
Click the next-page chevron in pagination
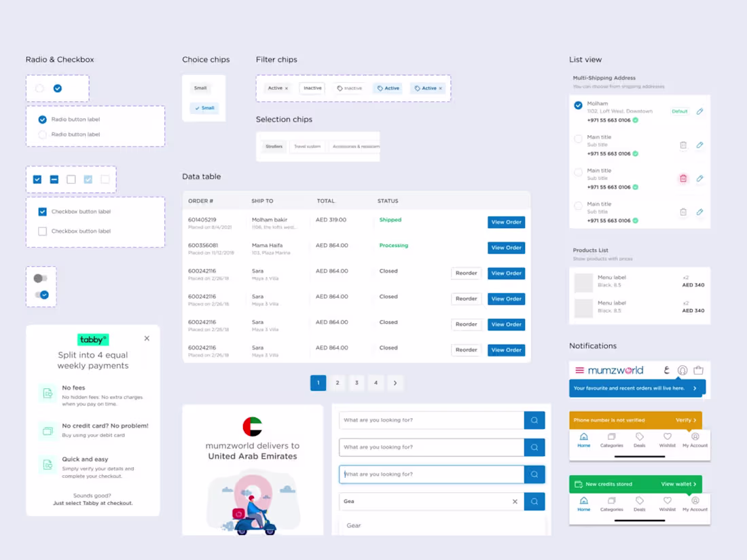pyautogui.click(x=395, y=383)
